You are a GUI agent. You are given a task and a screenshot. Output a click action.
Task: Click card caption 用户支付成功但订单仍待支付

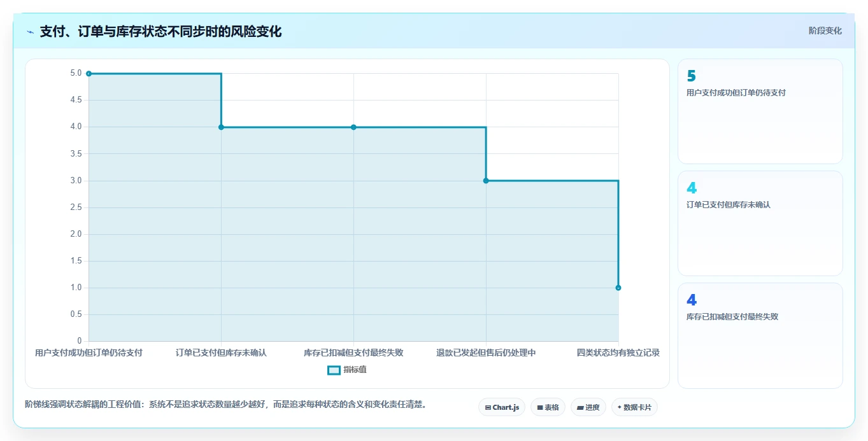(x=736, y=93)
